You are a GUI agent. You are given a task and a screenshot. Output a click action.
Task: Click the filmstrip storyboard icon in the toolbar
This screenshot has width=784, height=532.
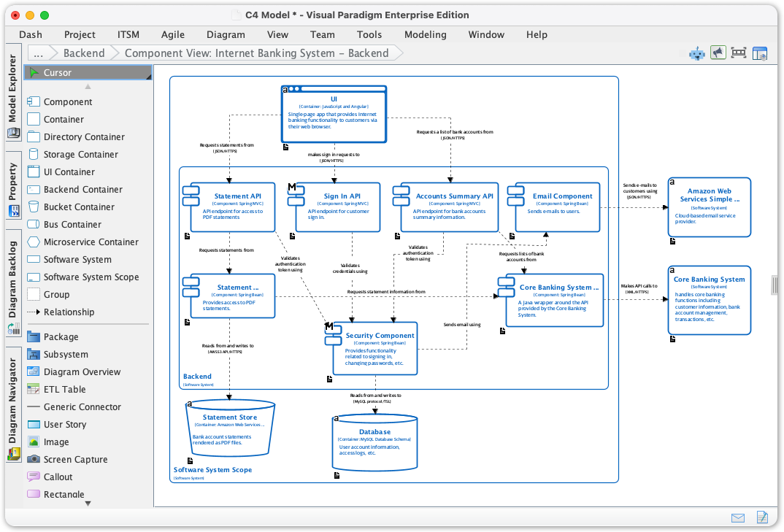coord(738,53)
